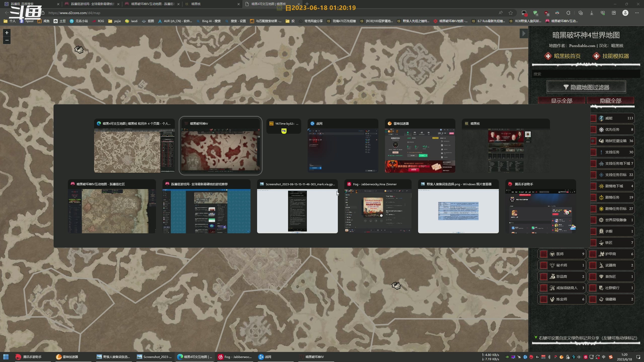Open 夸克网盘分享 bookmark
644x362 pixels.
(311, 21)
